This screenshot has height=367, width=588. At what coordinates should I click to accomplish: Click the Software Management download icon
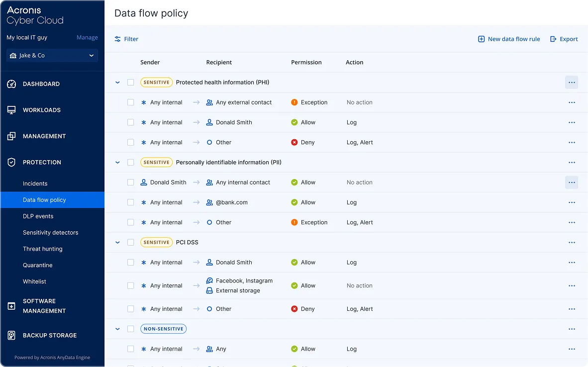click(x=11, y=306)
